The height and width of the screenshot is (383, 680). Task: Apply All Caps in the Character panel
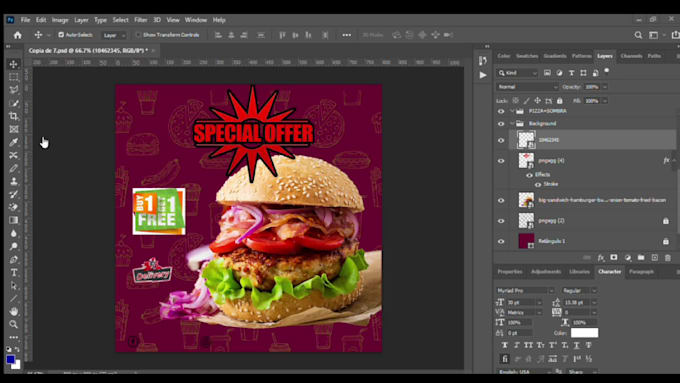coord(528,345)
